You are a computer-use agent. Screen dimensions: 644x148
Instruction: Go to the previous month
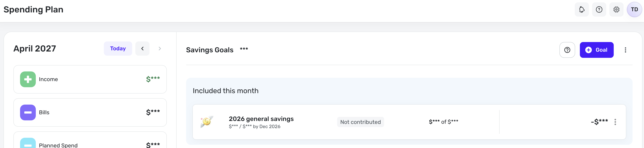coord(142,49)
